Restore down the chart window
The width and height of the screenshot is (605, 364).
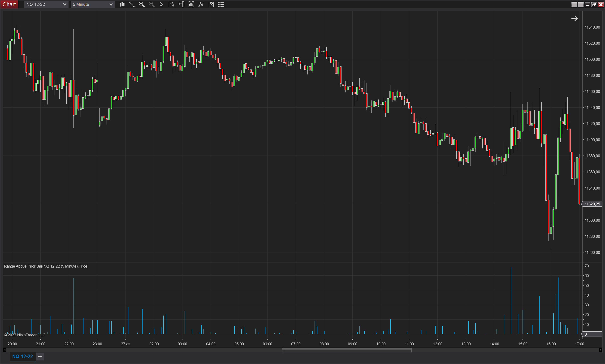pyautogui.click(x=594, y=4)
